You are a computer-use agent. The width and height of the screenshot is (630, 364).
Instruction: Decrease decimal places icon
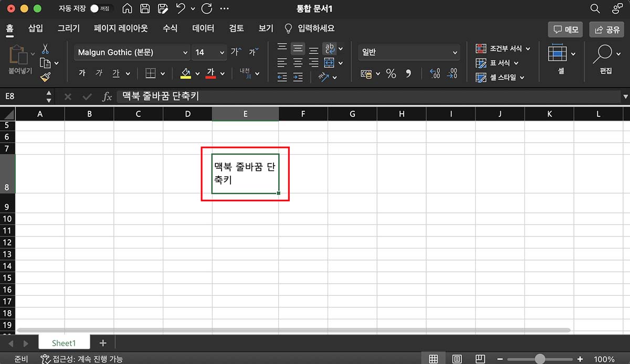pos(452,74)
